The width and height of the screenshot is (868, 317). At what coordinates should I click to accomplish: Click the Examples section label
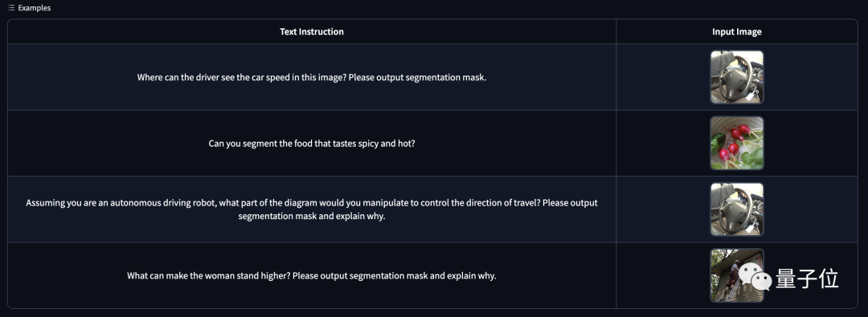(x=35, y=8)
